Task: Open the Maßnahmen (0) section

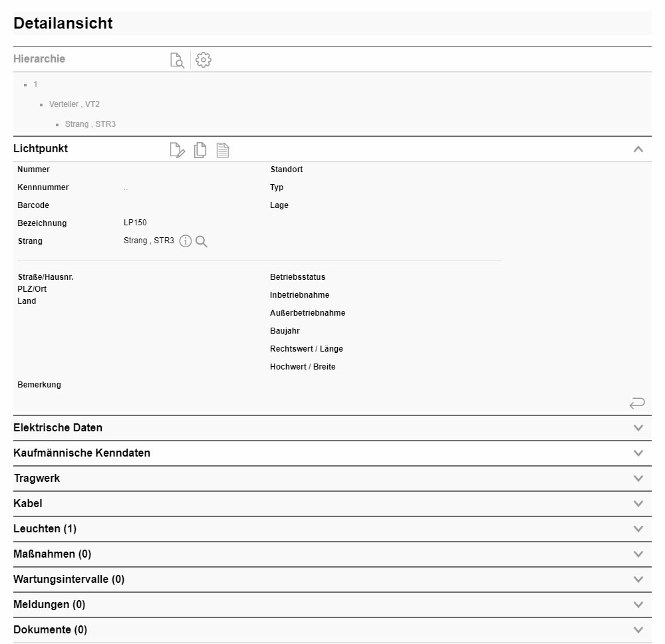Action: coord(638,554)
